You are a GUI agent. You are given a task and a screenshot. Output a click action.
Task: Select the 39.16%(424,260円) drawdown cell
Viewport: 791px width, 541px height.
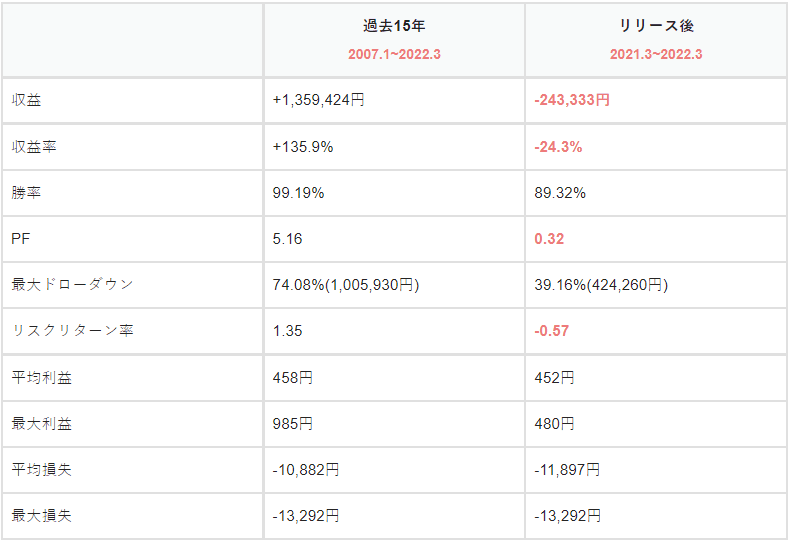pos(601,285)
